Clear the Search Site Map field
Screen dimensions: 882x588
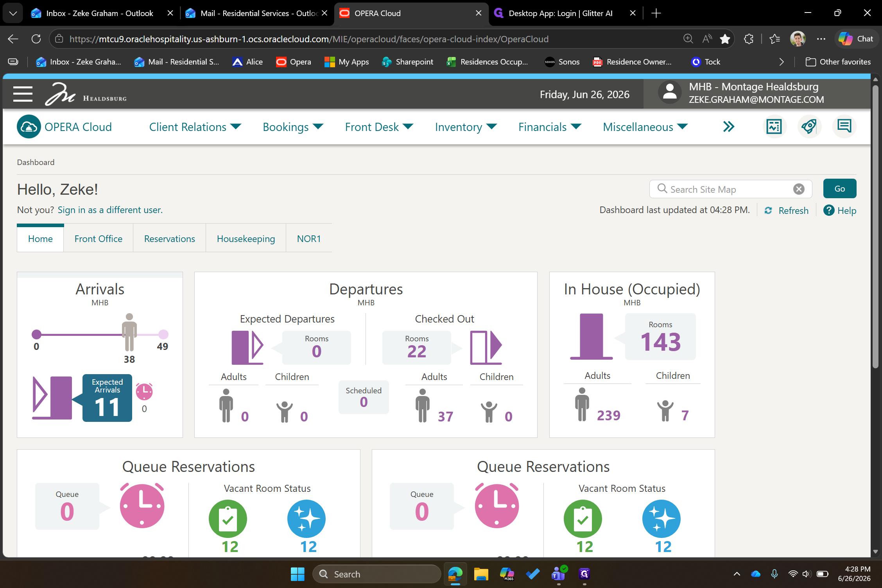click(x=799, y=189)
